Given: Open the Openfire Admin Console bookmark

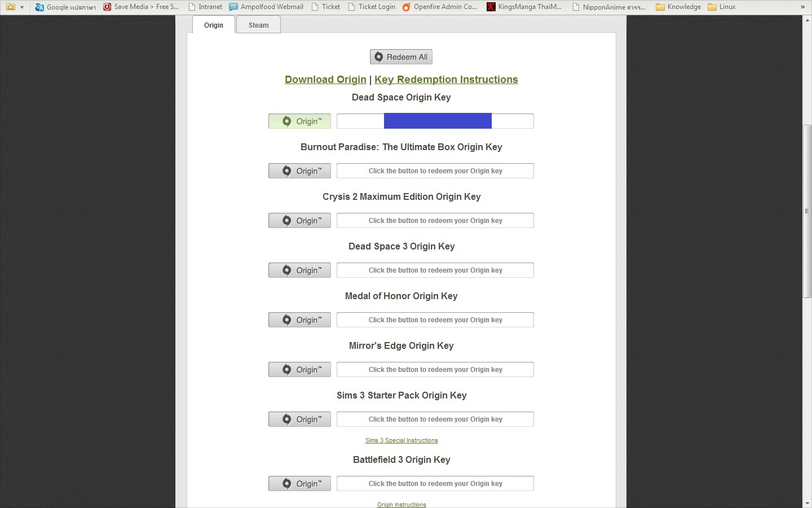Looking at the screenshot, I should pos(440,7).
